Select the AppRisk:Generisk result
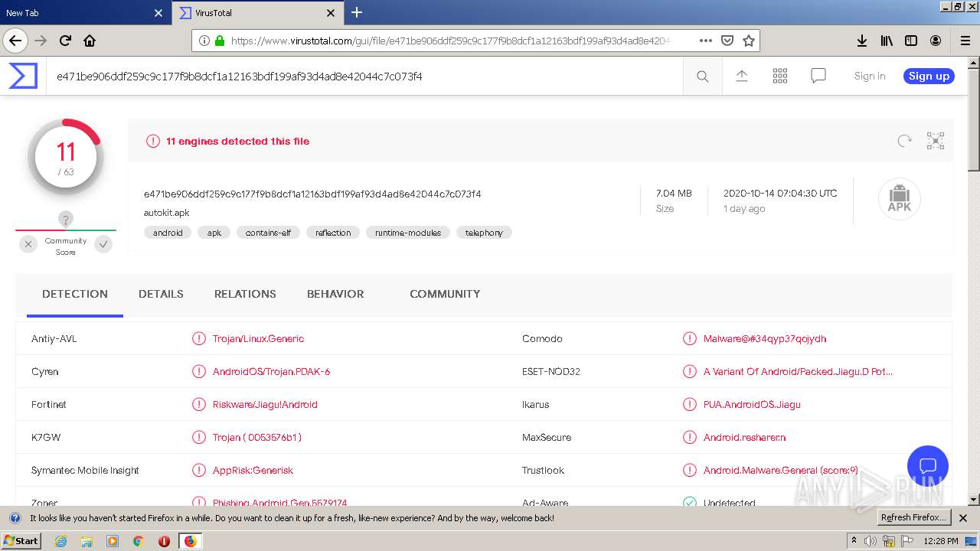 [x=253, y=470]
